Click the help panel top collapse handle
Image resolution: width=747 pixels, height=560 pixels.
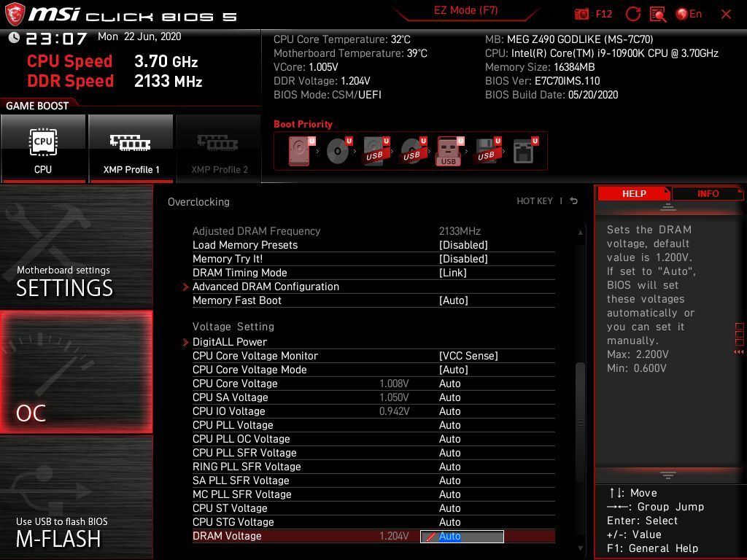pyautogui.click(x=668, y=207)
